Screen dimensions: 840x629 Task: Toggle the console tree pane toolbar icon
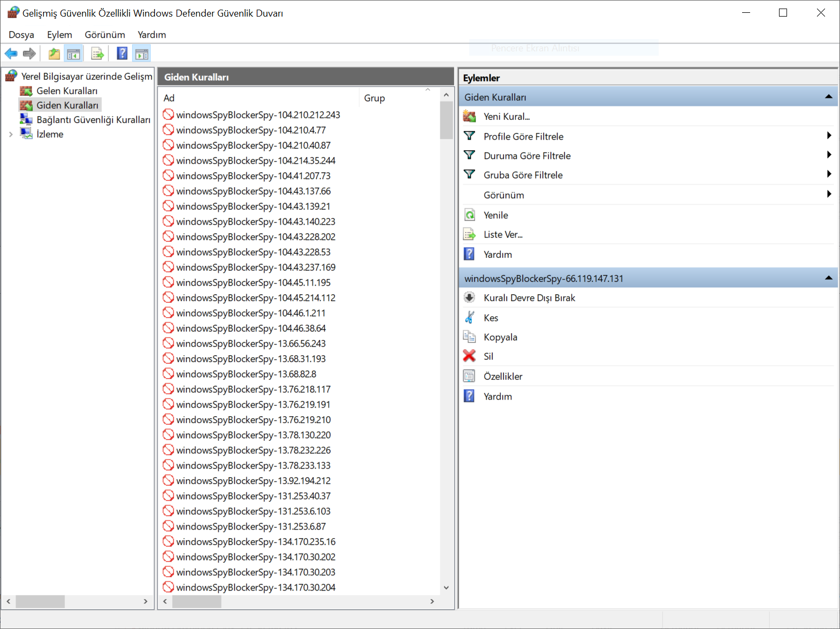tap(73, 53)
